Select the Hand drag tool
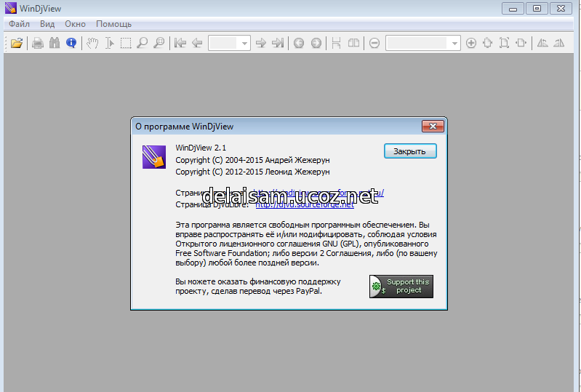The width and height of the screenshot is (581, 392). click(x=92, y=44)
